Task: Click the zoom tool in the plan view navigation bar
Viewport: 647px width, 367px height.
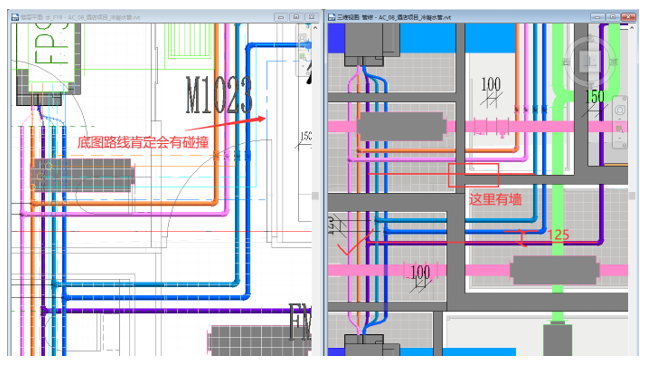Action: (x=303, y=56)
